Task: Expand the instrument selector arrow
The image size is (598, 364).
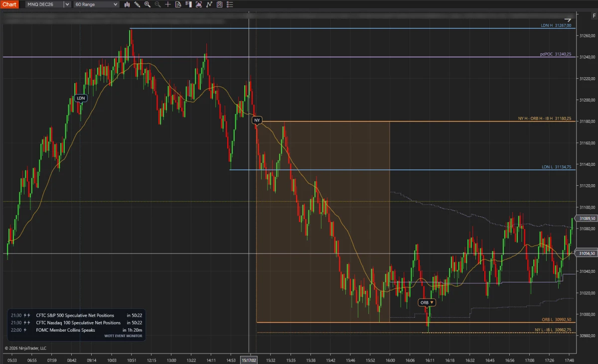Action: (67, 4)
